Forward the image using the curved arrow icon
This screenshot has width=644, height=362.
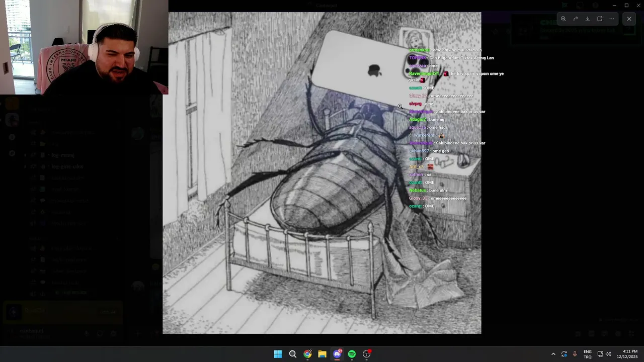[576, 19]
